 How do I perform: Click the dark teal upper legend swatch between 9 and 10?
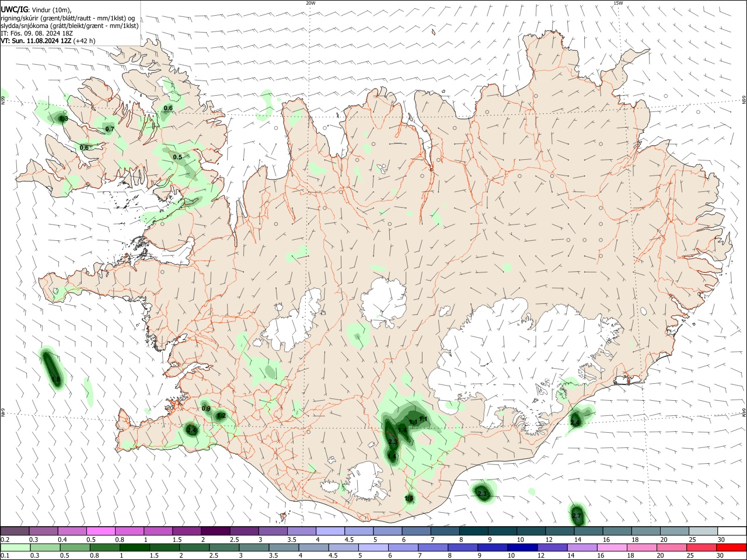pos(502,531)
